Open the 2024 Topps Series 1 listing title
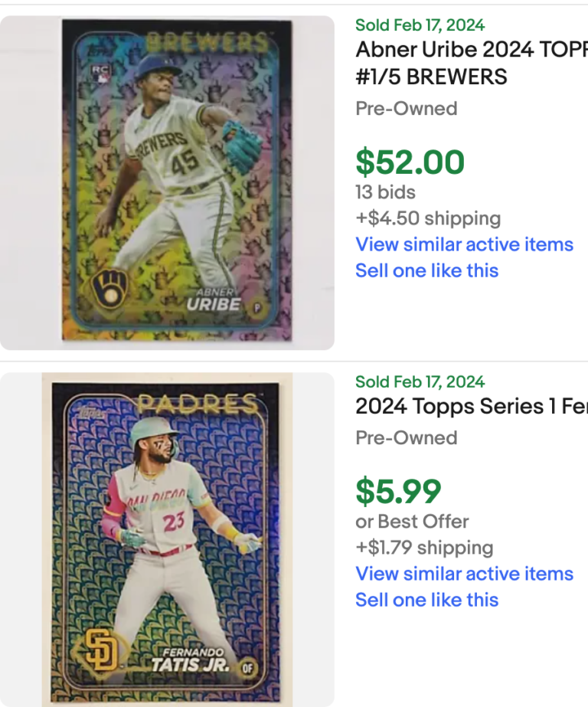This screenshot has height=707, width=588. coord(472,406)
